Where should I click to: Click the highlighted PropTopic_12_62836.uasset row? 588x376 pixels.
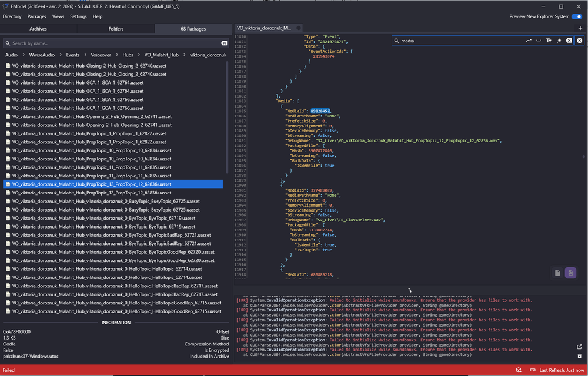pyautogui.click(x=113, y=184)
